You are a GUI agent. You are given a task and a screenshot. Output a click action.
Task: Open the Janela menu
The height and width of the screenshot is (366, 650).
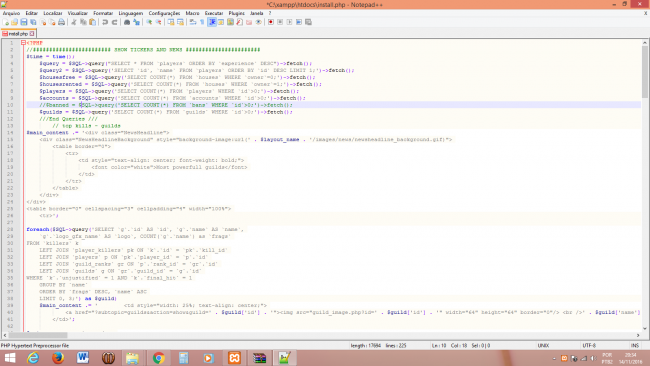click(257, 13)
